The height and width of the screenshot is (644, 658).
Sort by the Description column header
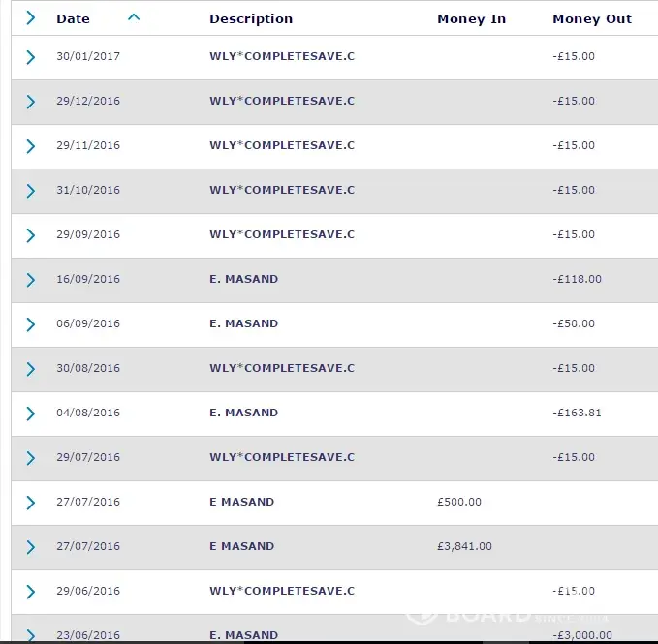pos(251,18)
